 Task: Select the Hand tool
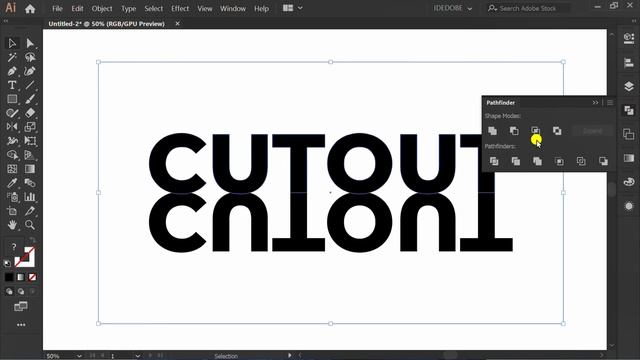pos(12,224)
